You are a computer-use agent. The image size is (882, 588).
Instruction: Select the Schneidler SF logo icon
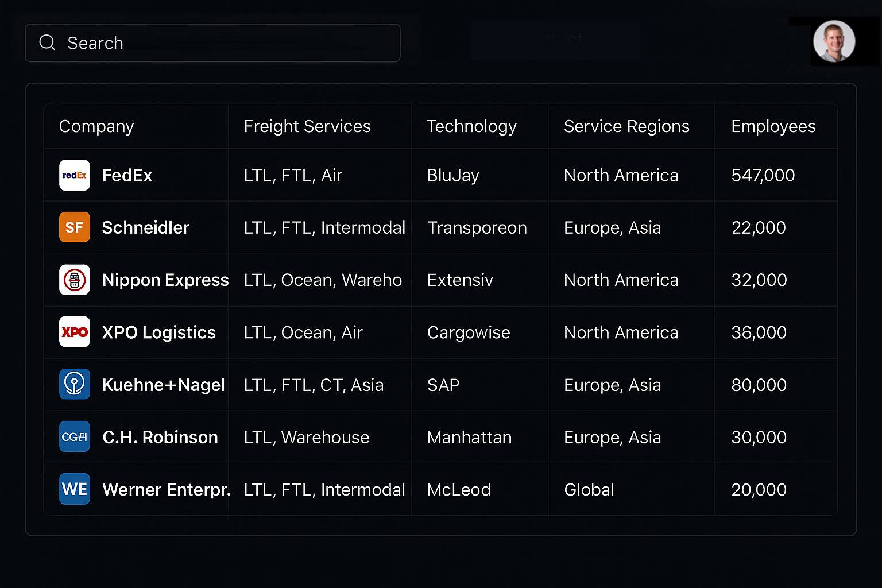(75, 227)
